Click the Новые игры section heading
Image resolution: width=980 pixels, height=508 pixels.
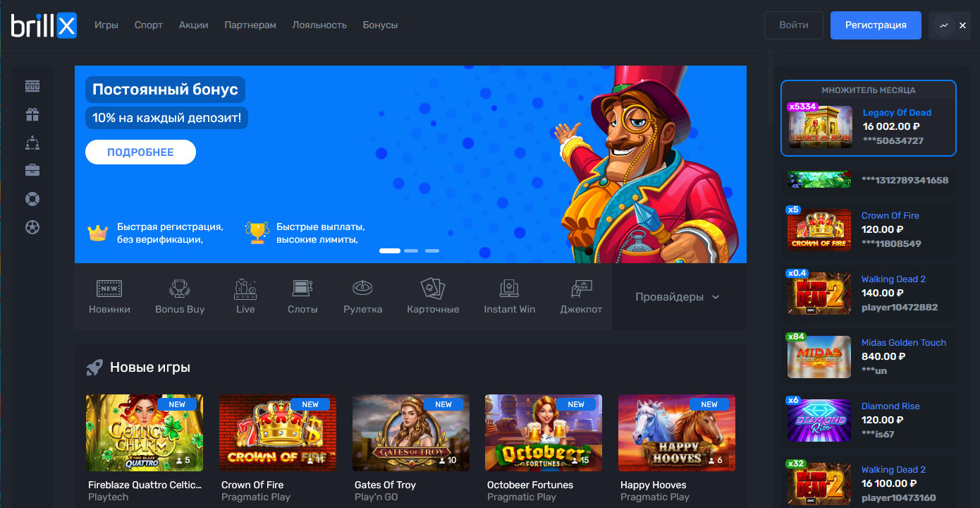click(150, 368)
